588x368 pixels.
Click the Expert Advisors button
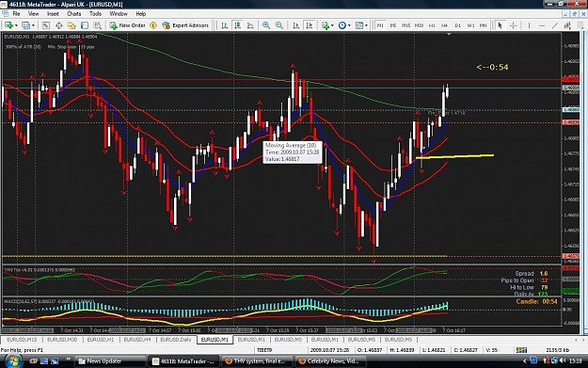[x=185, y=25]
